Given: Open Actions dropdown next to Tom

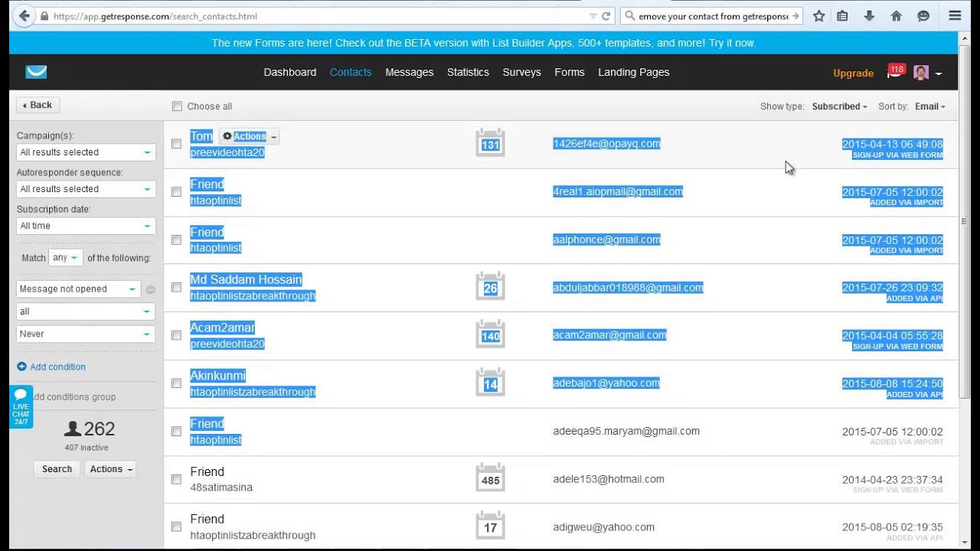Looking at the screenshot, I should click(249, 136).
